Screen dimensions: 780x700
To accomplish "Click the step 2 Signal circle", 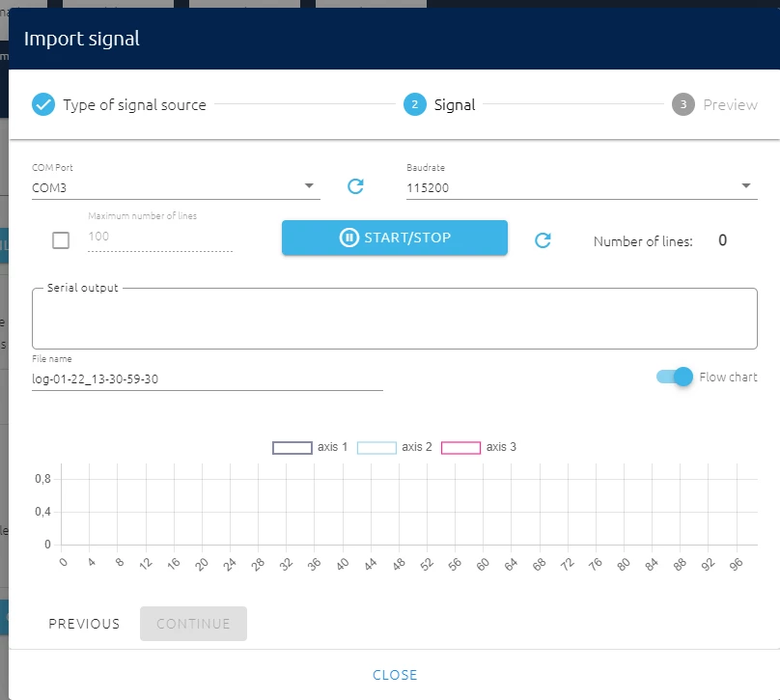I will coord(414,104).
